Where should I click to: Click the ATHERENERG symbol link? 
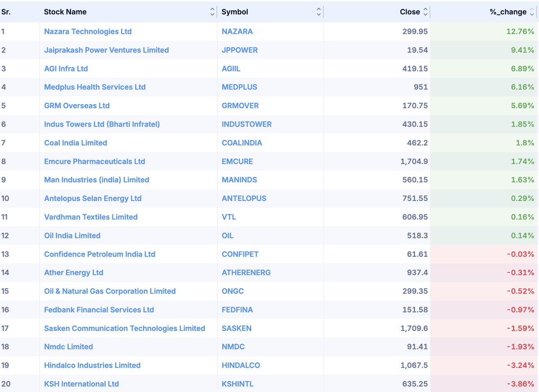[246, 273]
